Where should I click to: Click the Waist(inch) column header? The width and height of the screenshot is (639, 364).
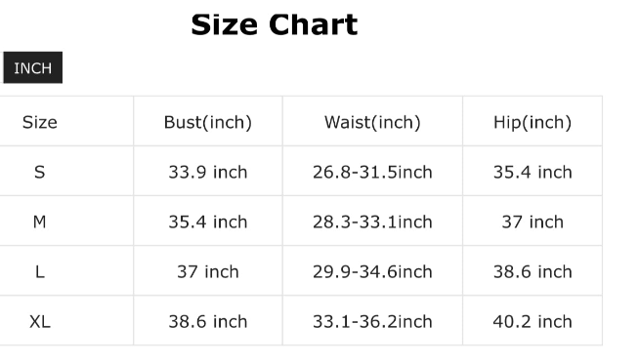point(372,122)
